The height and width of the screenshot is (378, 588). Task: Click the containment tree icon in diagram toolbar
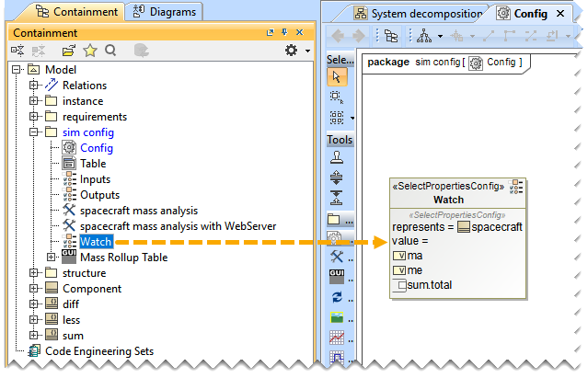391,37
